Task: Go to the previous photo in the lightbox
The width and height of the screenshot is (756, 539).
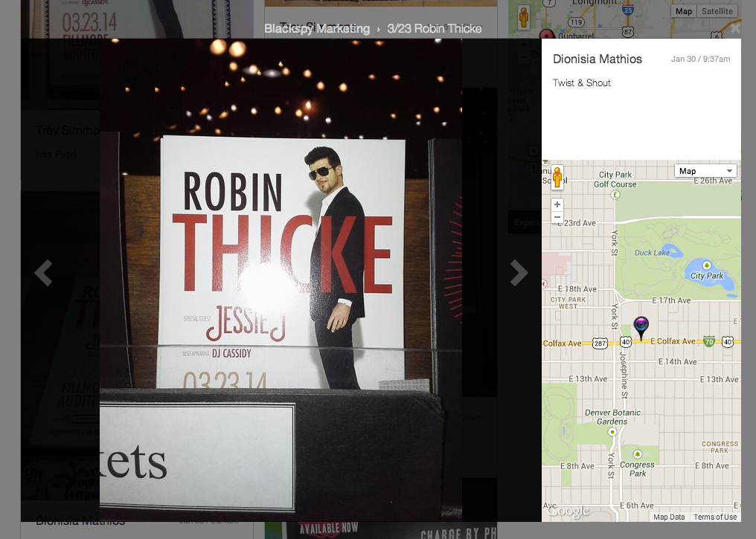Action: pos(43,273)
